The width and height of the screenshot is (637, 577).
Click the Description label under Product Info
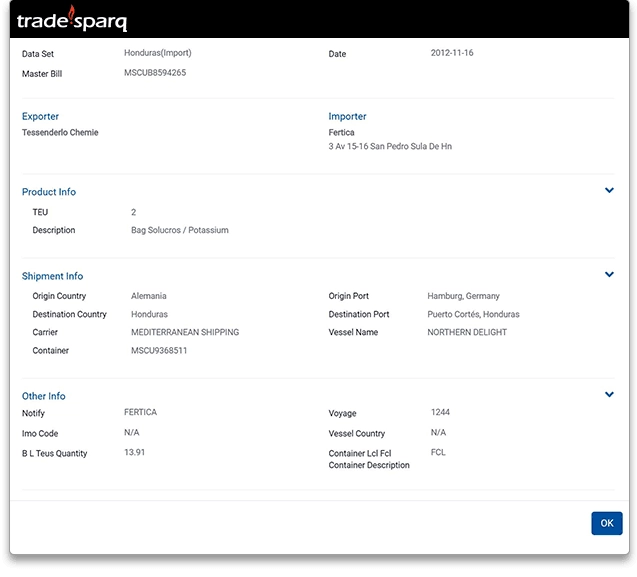(54, 230)
